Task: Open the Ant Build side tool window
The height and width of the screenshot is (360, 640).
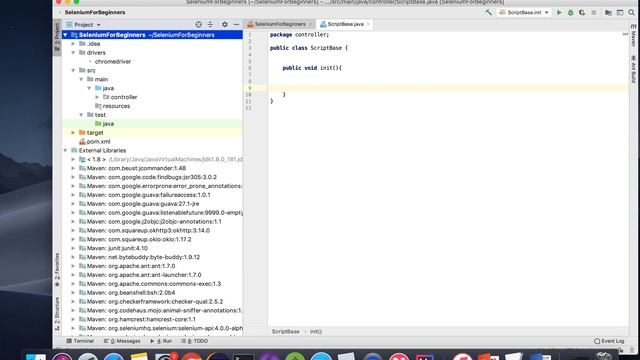Action: coord(633,69)
